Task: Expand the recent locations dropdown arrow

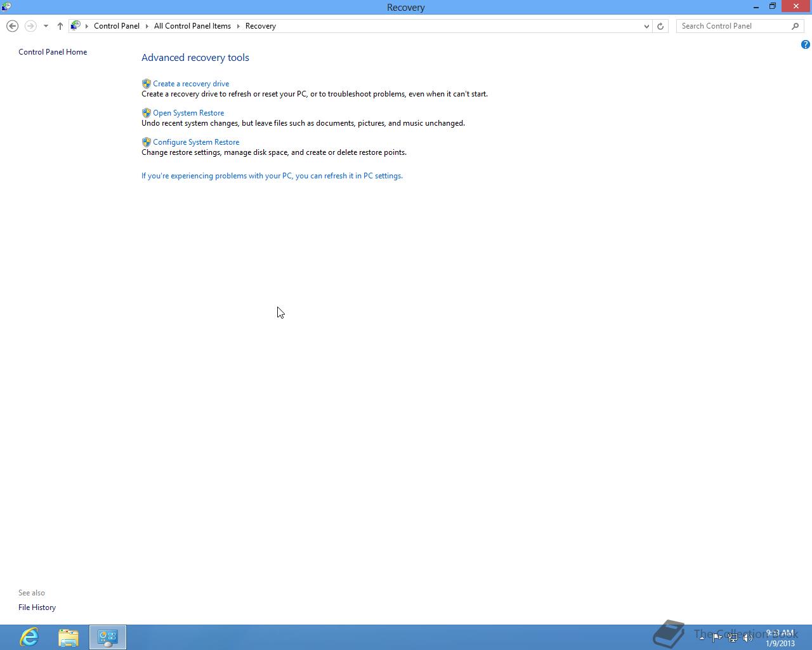Action: point(46,26)
